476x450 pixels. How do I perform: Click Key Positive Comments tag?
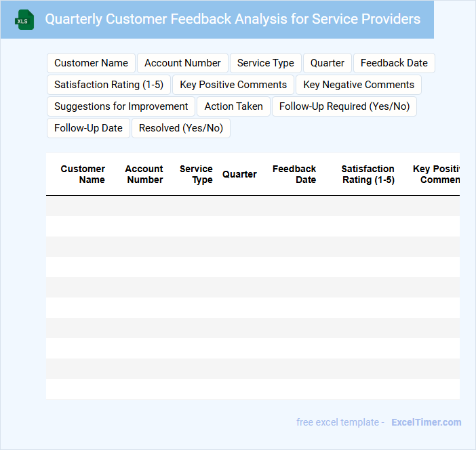(x=233, y=85)
